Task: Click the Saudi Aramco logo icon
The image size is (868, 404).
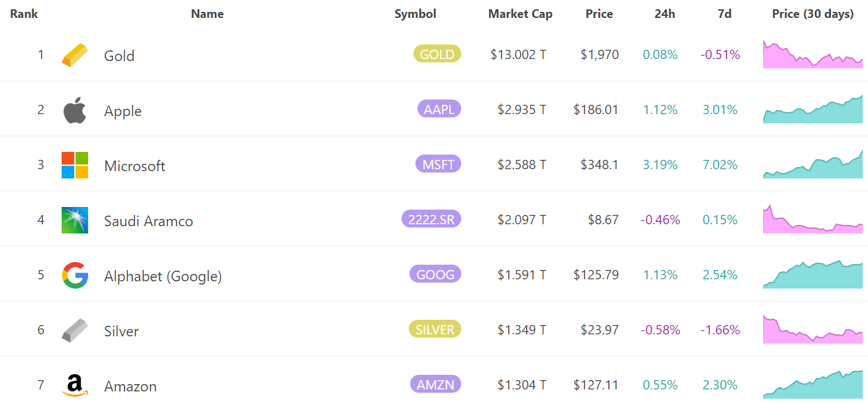Action: tap(75, 220)
